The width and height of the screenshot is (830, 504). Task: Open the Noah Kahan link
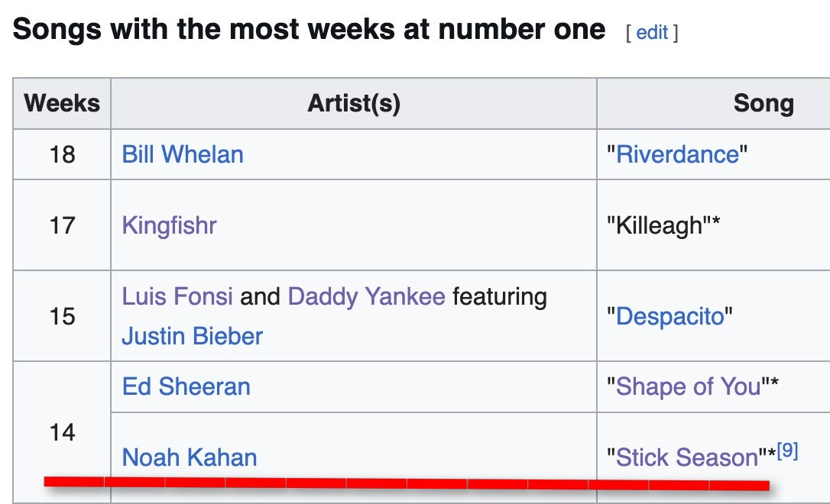[x=190, y=457]
